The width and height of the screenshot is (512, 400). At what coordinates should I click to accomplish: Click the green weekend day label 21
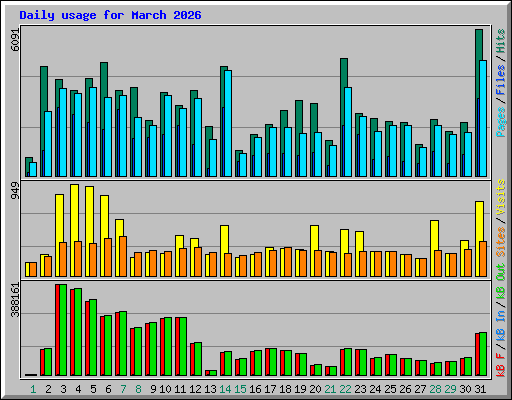point(330,389)
